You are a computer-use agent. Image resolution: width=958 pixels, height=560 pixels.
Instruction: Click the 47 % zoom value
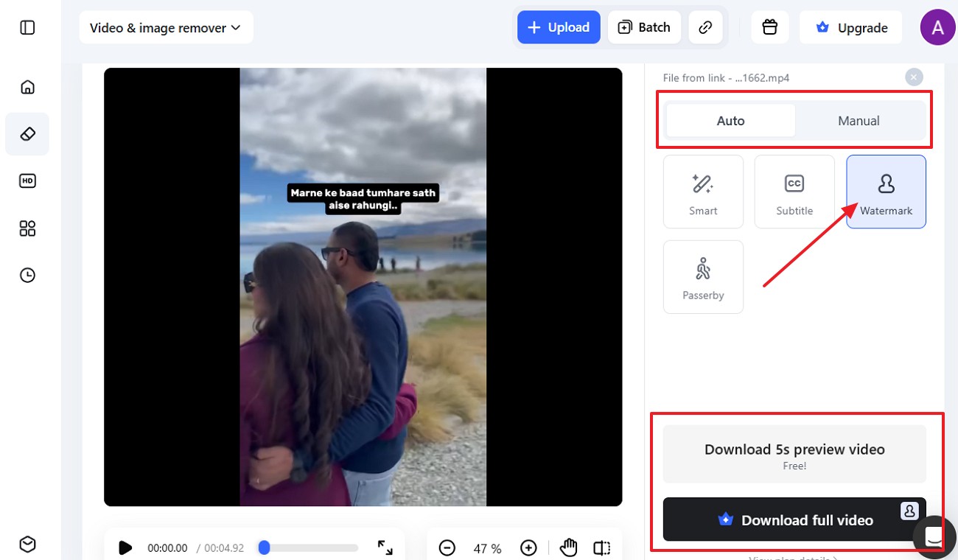coord(487,548)
